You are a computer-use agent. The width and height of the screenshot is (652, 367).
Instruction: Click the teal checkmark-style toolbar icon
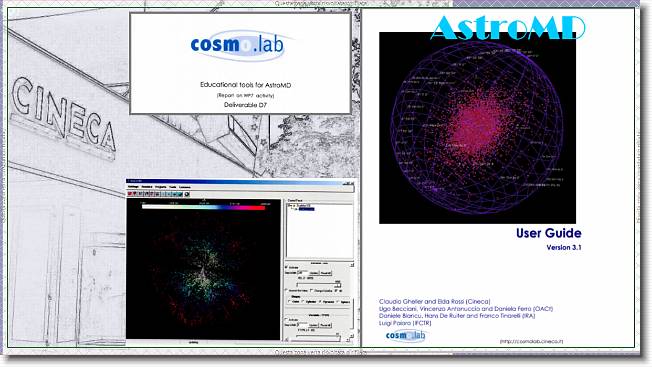click(x=180, y=194)
